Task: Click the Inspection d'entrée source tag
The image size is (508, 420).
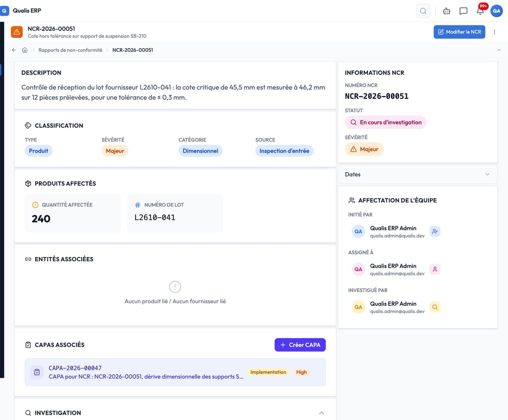Action: (x=284, y=151)
